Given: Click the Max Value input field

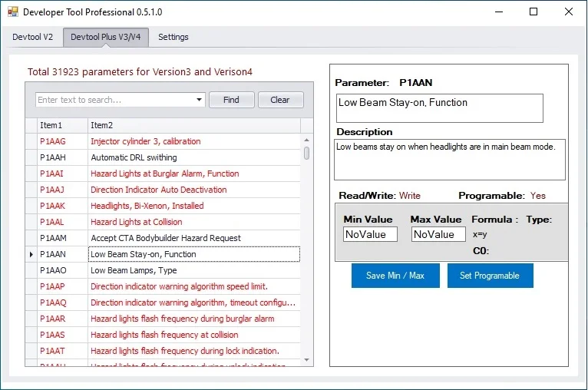Looking at the screenshot, I should tap(438, 234).
